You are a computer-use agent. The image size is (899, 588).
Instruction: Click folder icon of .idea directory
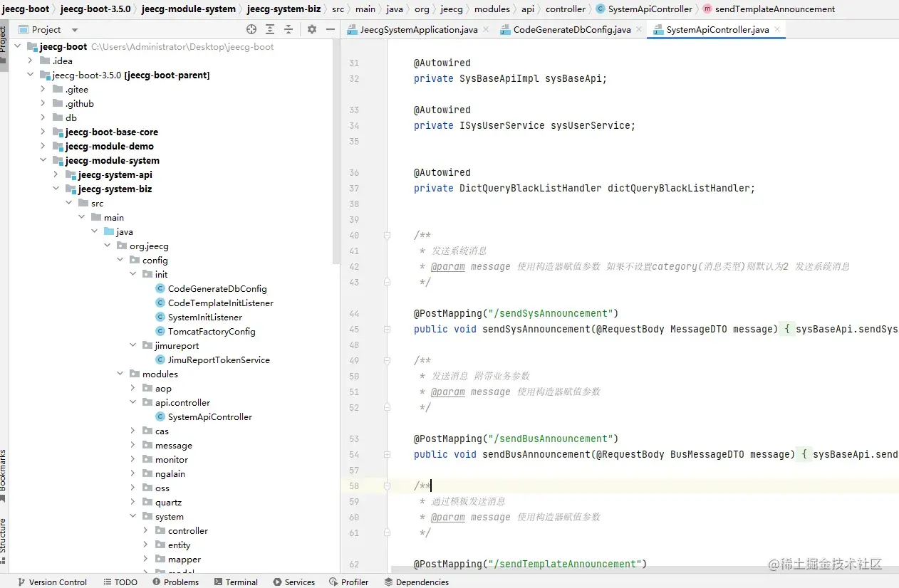pos(45,61)
